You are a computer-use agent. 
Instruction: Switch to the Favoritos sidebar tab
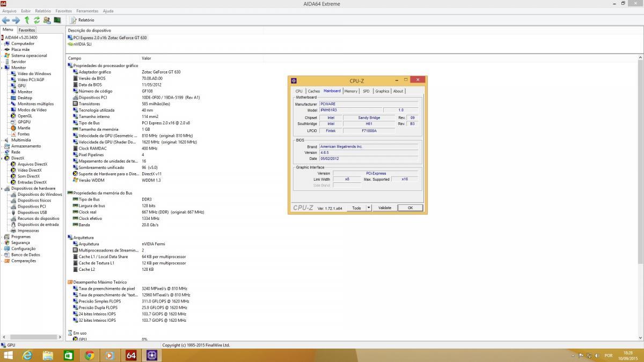pos(27,30)
